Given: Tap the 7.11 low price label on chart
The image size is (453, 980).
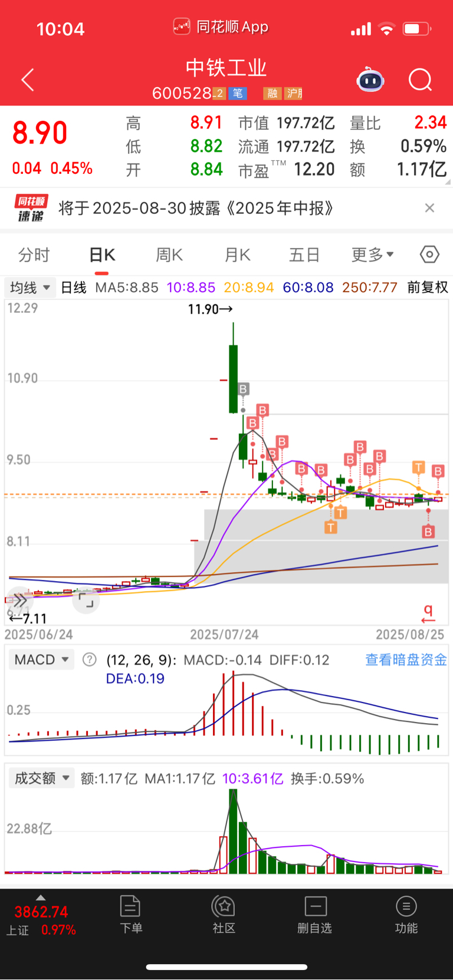Looking at the screenshot, I should click(x=28, y=618).
